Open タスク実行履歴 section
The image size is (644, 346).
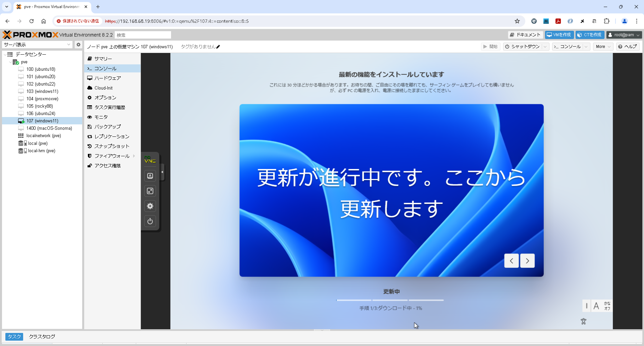pyautogui.click(x=112, y=107)
